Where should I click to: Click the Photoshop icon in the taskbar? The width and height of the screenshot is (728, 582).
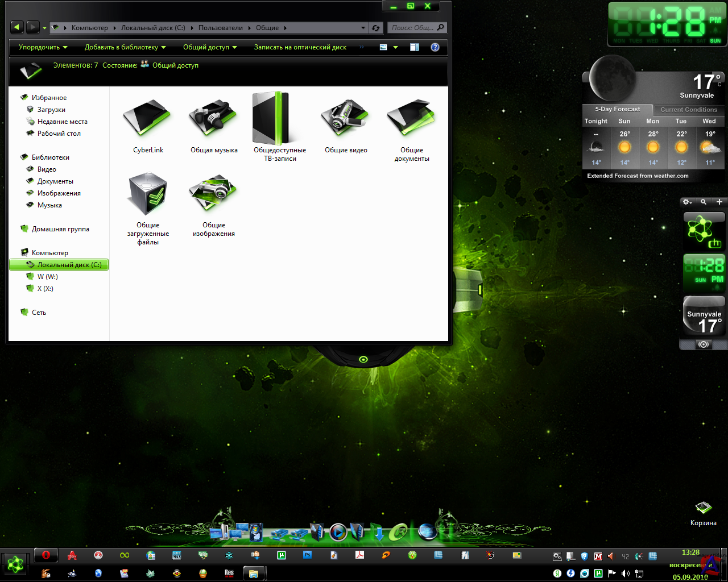[308, 555]
